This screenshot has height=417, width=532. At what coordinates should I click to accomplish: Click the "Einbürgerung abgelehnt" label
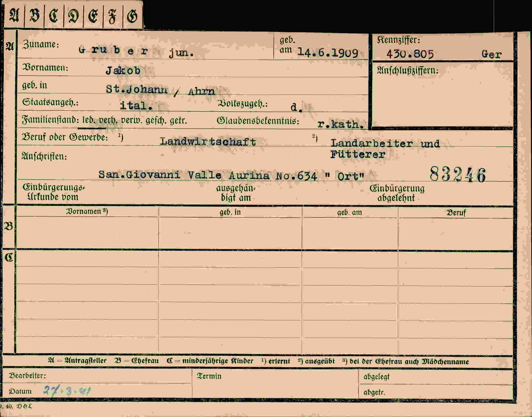point(397,193)
